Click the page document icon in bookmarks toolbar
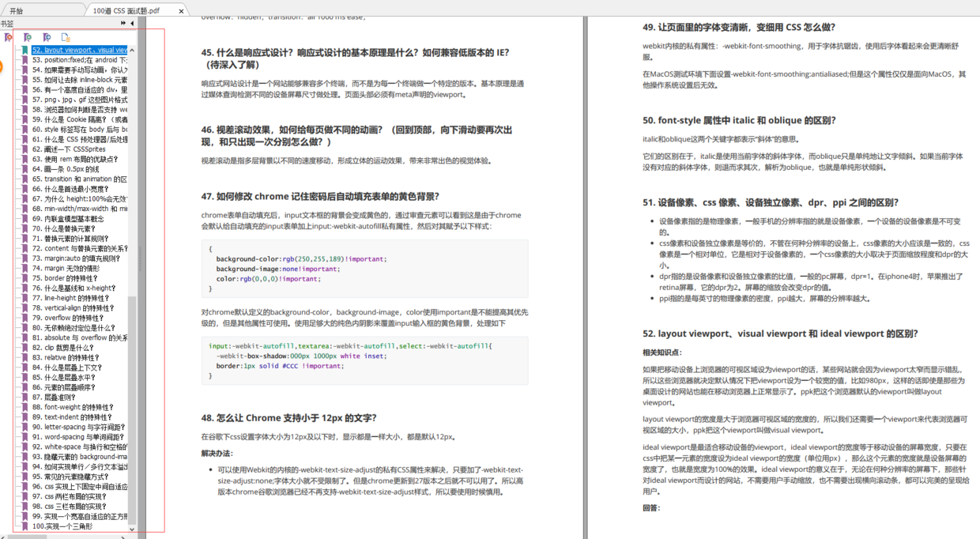 click(66, 37)
